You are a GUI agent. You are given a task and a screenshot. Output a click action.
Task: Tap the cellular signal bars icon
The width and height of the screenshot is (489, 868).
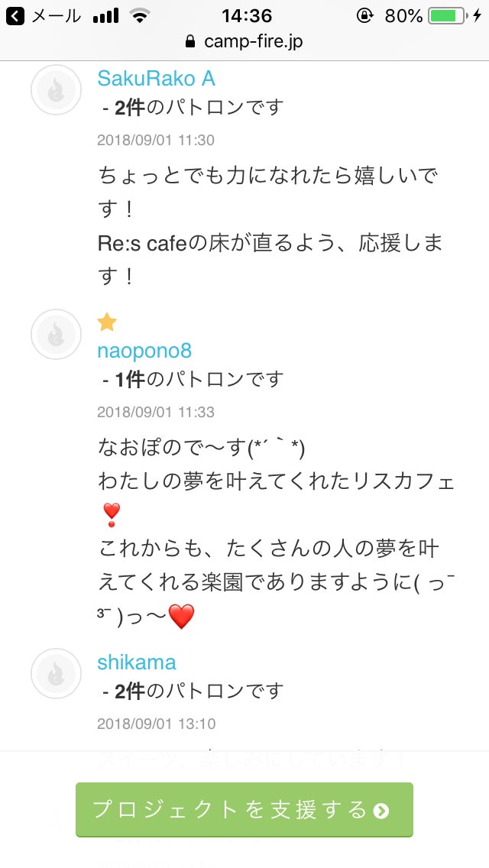(x=105, y=15)
